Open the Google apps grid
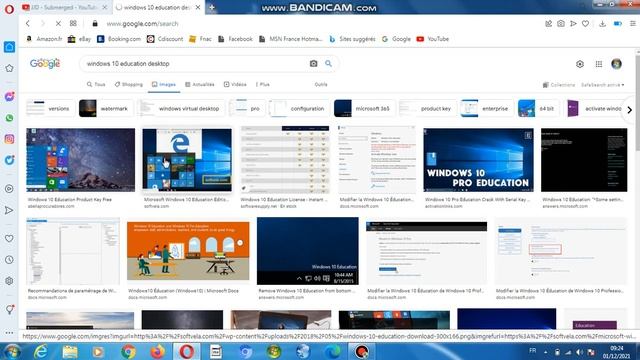Screen dimensions: 640x360 [x=598, y=64]
